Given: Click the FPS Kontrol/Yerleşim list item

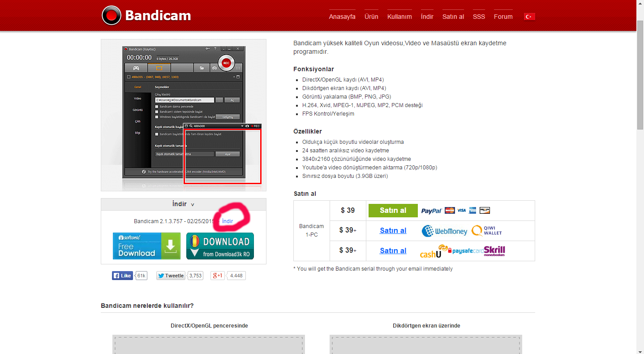Looking at the screenshot, I should pos(328,114).
